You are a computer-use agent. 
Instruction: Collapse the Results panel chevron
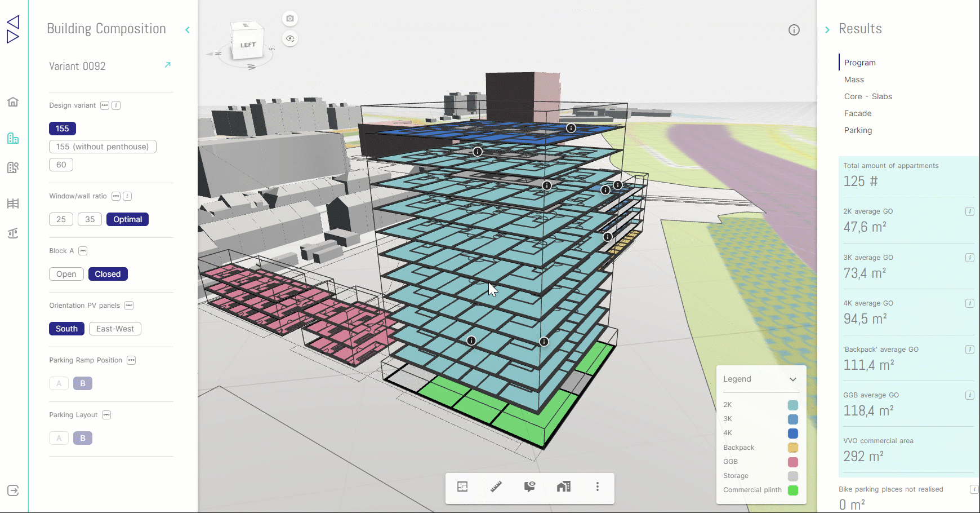coord(827,30)
